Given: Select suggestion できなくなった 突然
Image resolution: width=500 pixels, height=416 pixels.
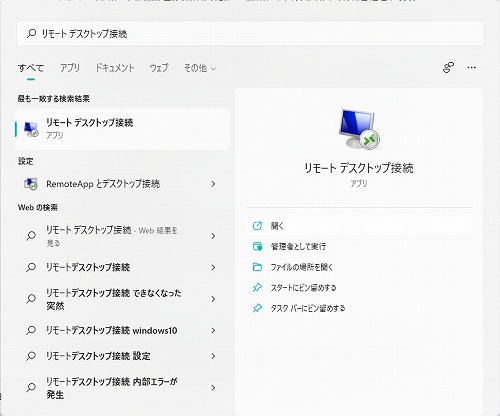Looking at the screenshot, I should (122, 299).
